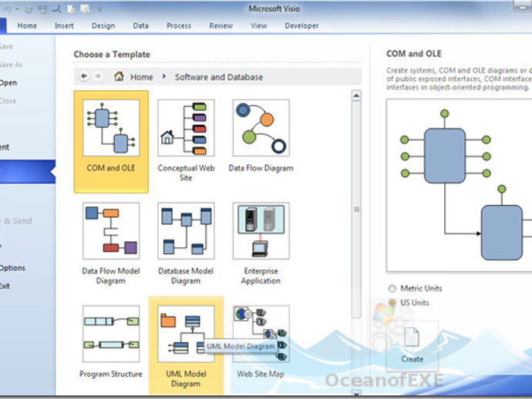532x399 pixels.
Task: Choose the Web Site Map template icon
Action: 261,334
